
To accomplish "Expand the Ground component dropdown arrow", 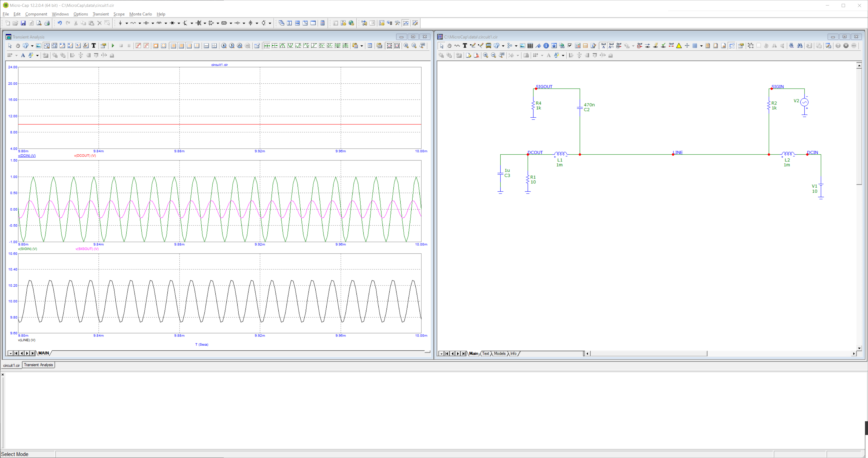I will (127, 23).
